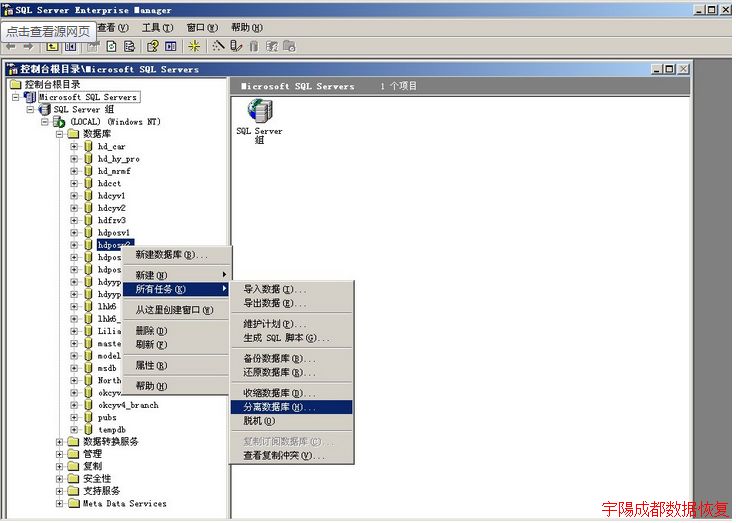The width and height of the screenshot is (736, 523).
Task: Open the wizard wand toolbar icon
Action: pos(218,46)
